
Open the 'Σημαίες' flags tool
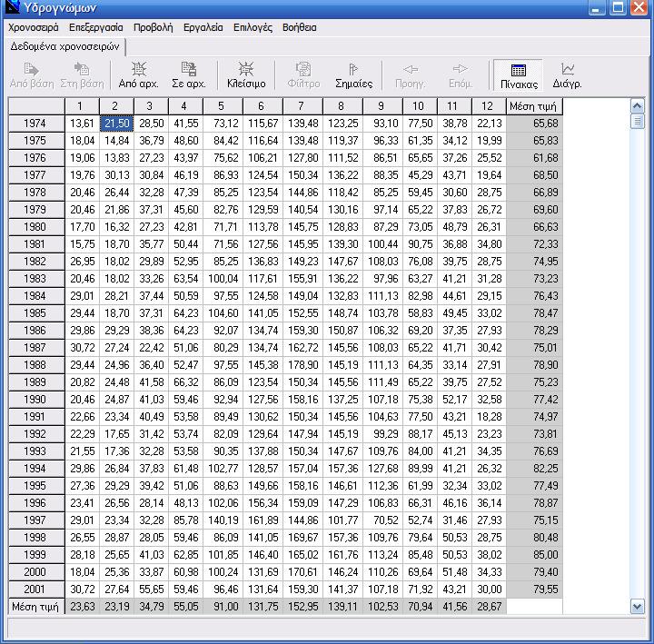tap(353, 75)
